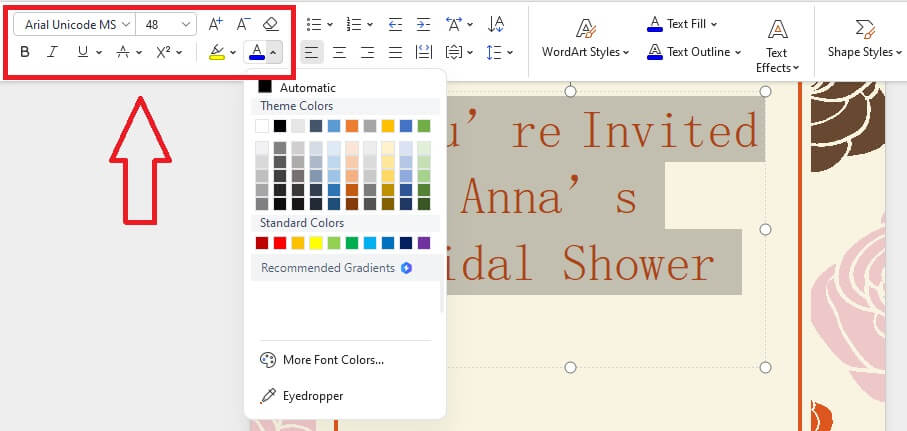Click the sort text icon
Screen dimensions: 907x431
pos(496,24)
